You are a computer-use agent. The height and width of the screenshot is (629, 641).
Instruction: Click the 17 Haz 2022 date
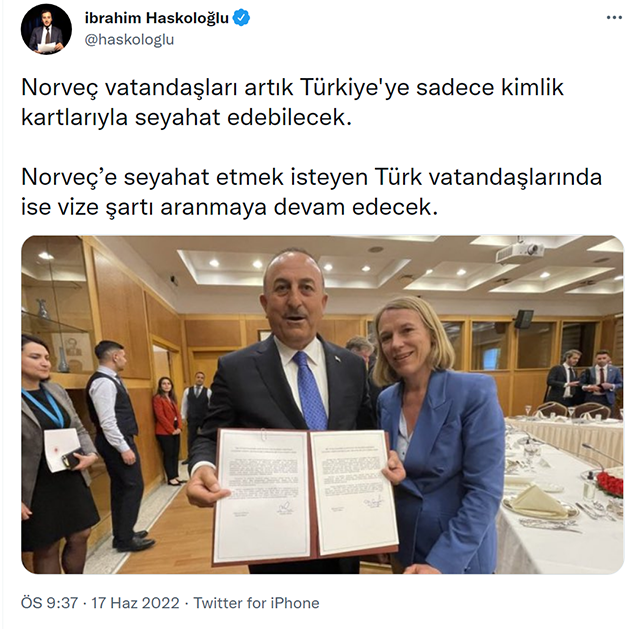pyautogui.click(x=135, y=603)
